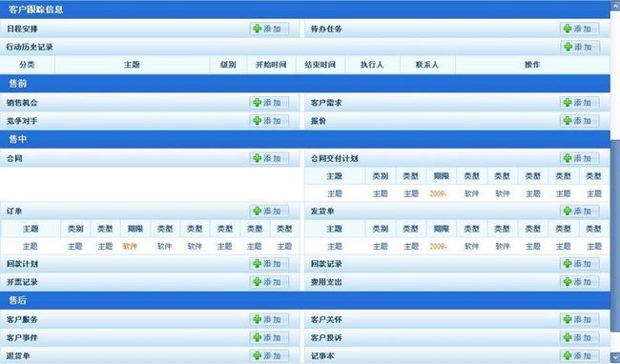The width and height of the screenshot is (620, 364).
Task: Click the 结束时间 column header
Action: (320, 65)
